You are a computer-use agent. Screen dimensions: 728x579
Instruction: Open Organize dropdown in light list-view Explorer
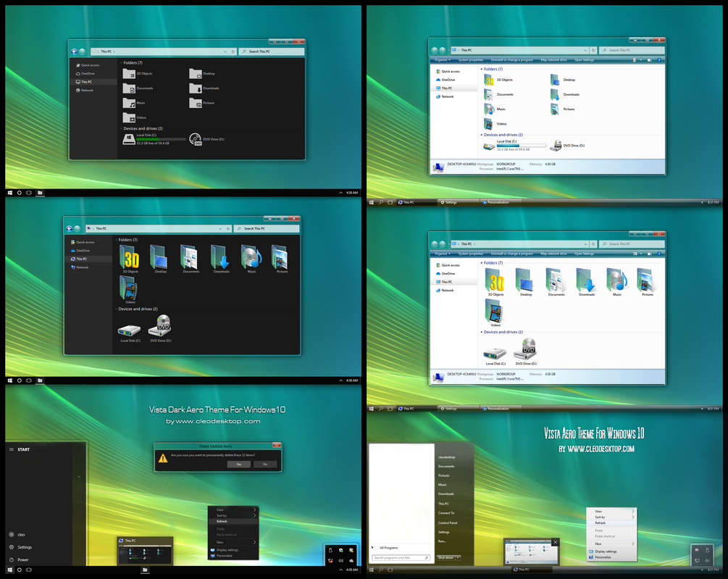[x=442, y=60]
